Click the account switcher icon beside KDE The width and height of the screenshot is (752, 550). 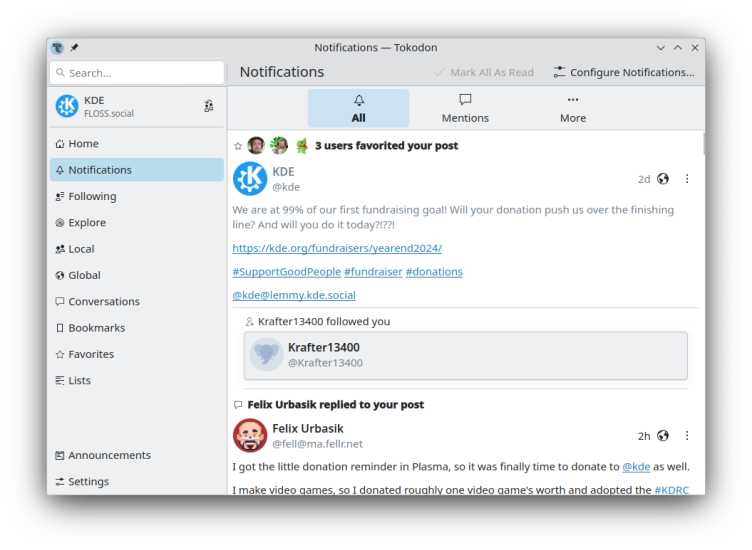pyautogui.click(x=209, y=106)
